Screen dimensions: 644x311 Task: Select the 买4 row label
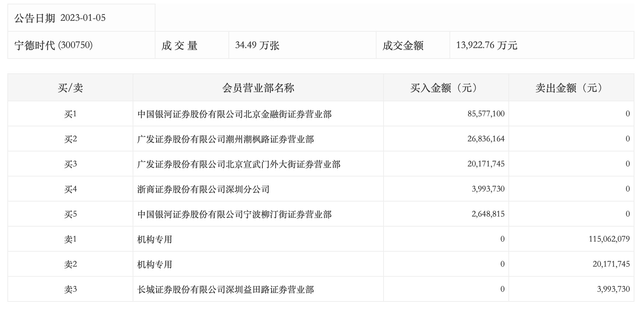[70, 189]
